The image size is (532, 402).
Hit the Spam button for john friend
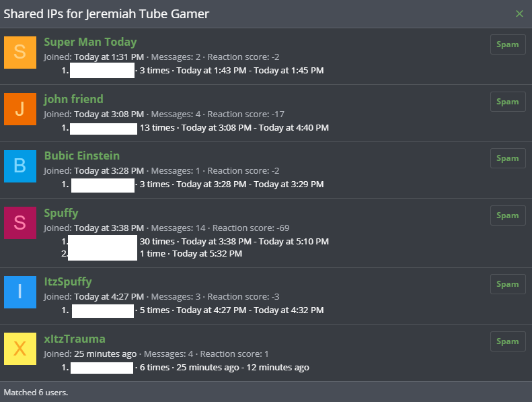508,102
